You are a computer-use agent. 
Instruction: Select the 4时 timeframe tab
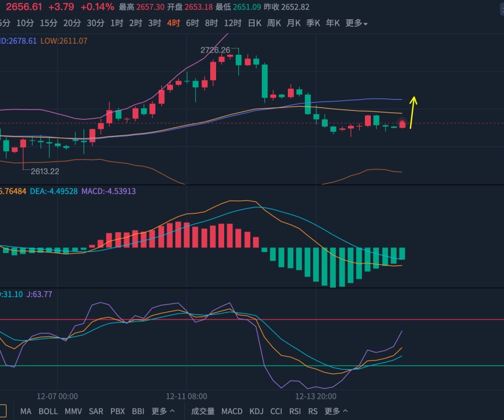click(173, 23)
